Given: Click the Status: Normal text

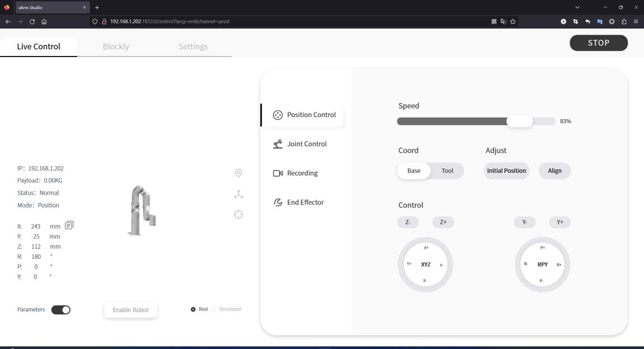Looking at the screenshot, I should tap(38, 193).
